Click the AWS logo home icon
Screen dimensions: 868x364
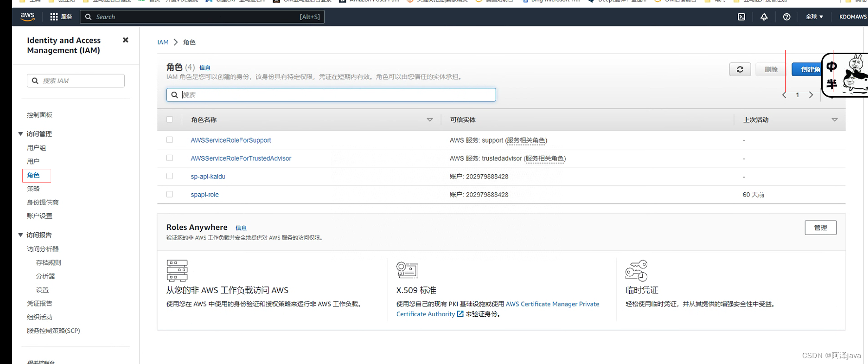click(x=27, y=16)
